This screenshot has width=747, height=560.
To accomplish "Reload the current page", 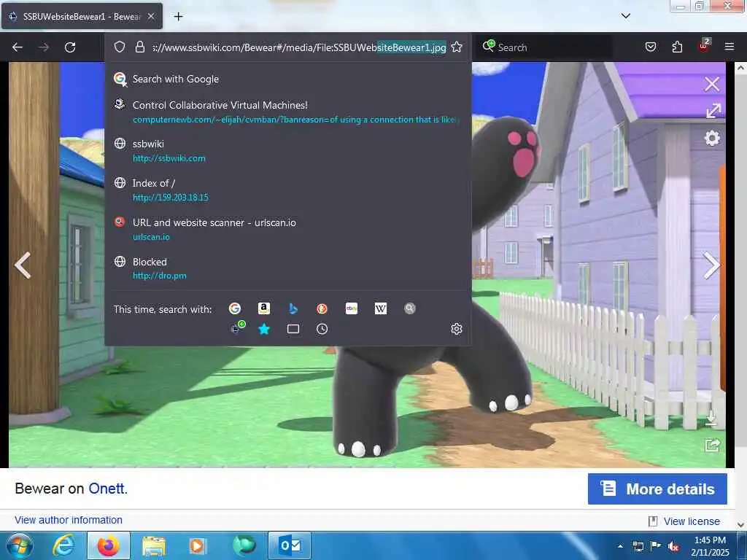I will pos(70,47).
